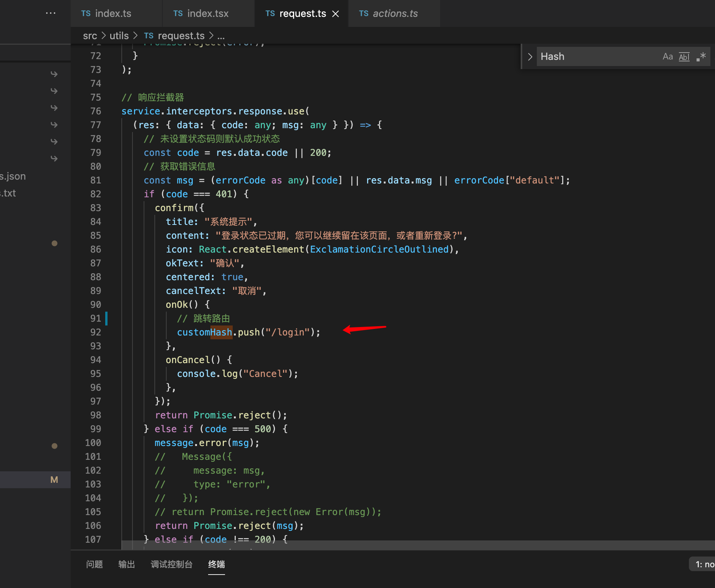Switch to the index.ts editor tab

pyautogui.click(x=116, y=13)
